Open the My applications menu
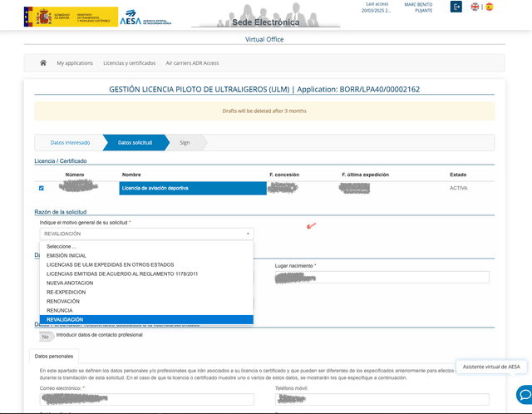The height and width of the screenshot is (414, 532). tap(75, 63)
